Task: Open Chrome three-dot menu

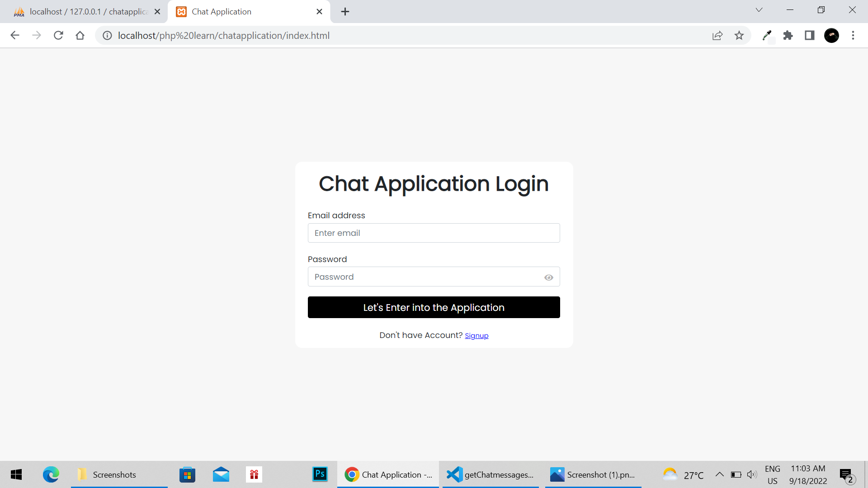Action: click(x=853, y=35)
